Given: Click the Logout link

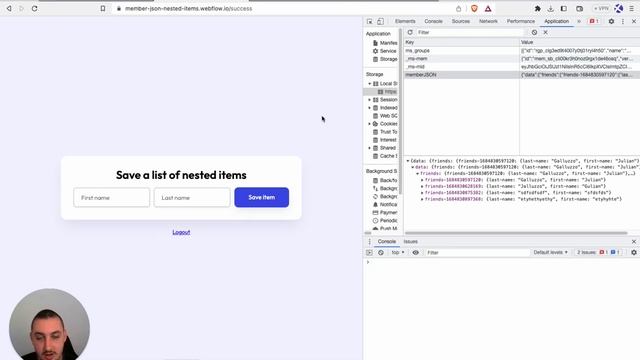Looking at the screenshot, I should coord(181,232).
